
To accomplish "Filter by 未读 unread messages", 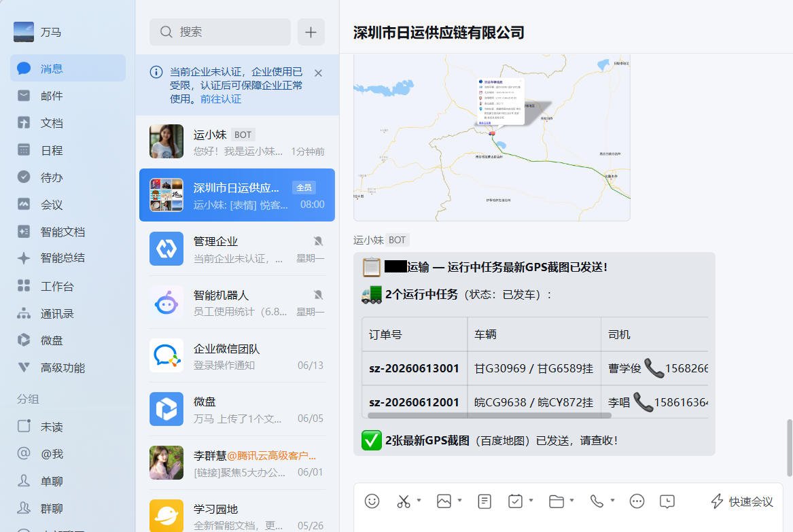I will [68, 427].
